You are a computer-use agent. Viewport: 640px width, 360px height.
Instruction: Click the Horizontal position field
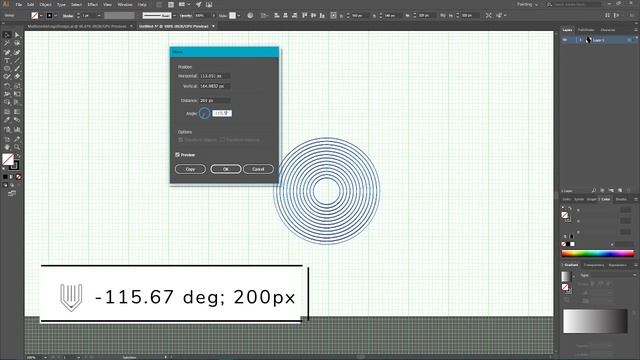215,76
